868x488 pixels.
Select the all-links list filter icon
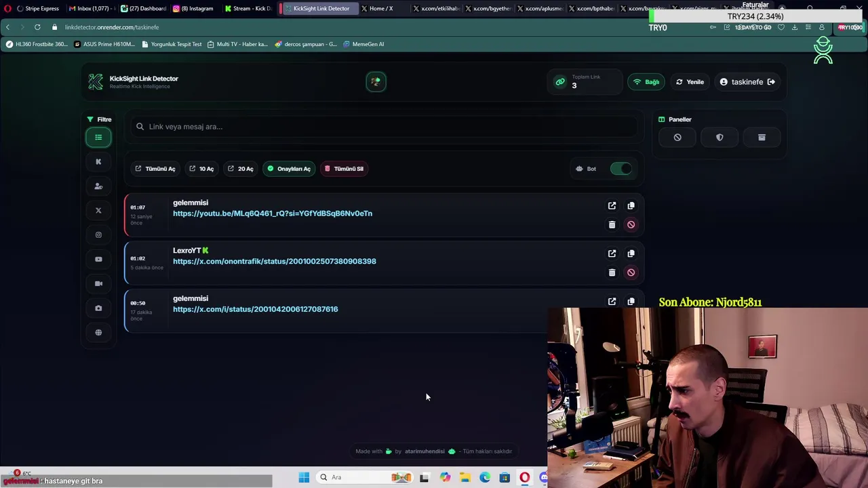98,138
